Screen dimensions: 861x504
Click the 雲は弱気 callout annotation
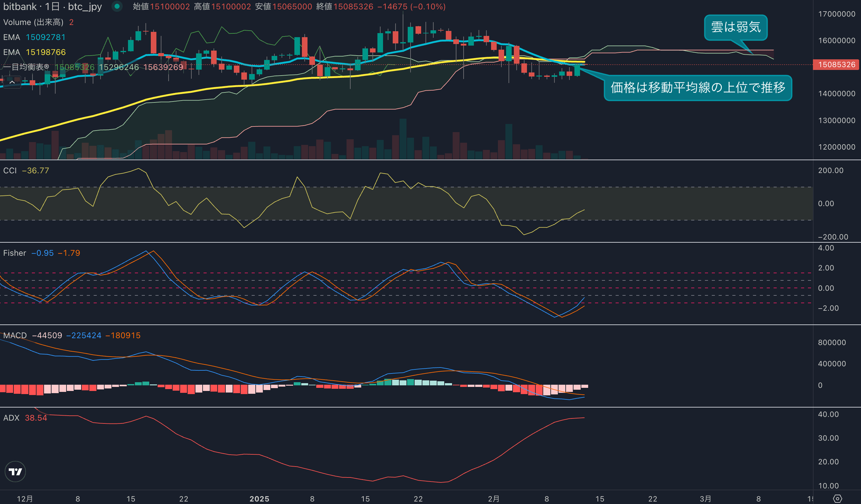point(735,27)
